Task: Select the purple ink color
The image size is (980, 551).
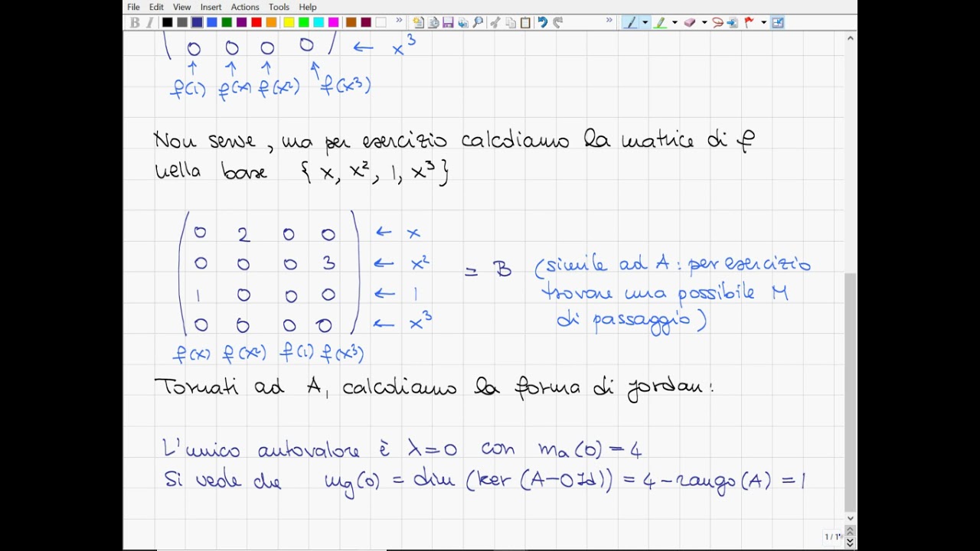Action: [241, 22]
